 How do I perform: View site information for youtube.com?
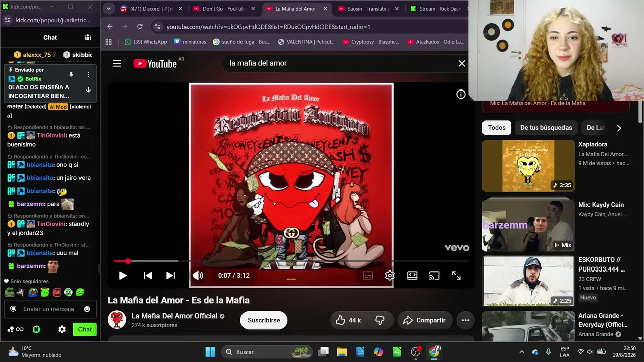click(x=158, y=26)
